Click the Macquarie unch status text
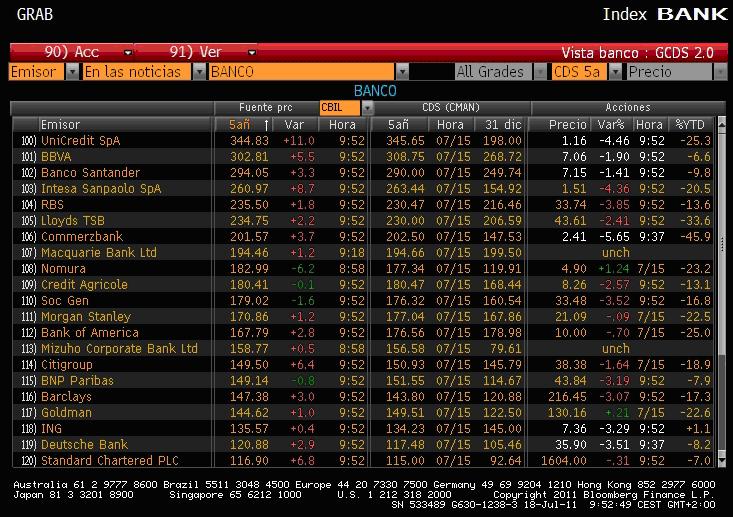The width and height of the screenshot is (733, 517). pyautogui.click(x=616, y=252)
